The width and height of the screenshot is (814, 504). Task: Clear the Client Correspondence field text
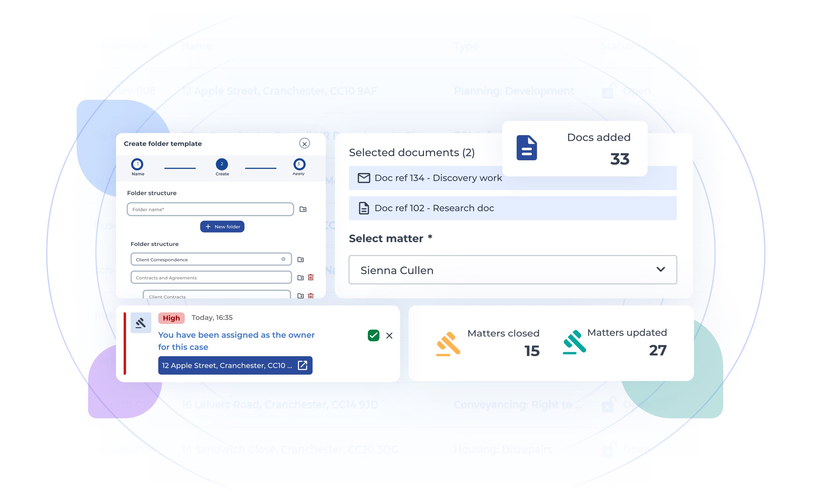pos(283,259)
